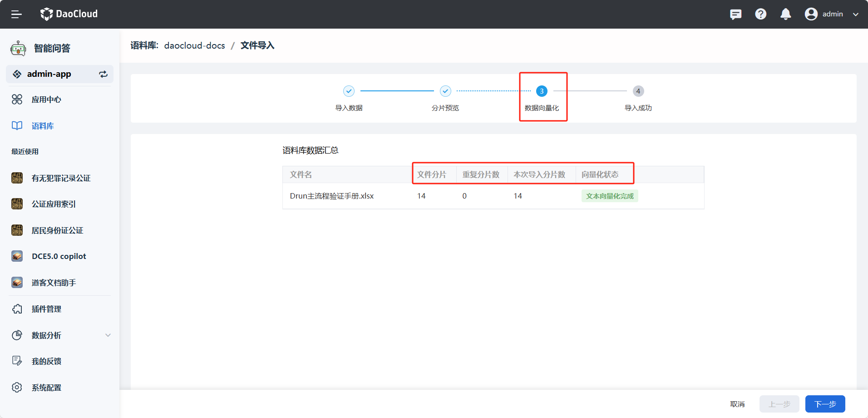Screen dimensions: 868x418
Task: Open the help question mark icon
Action: point(760,14)
